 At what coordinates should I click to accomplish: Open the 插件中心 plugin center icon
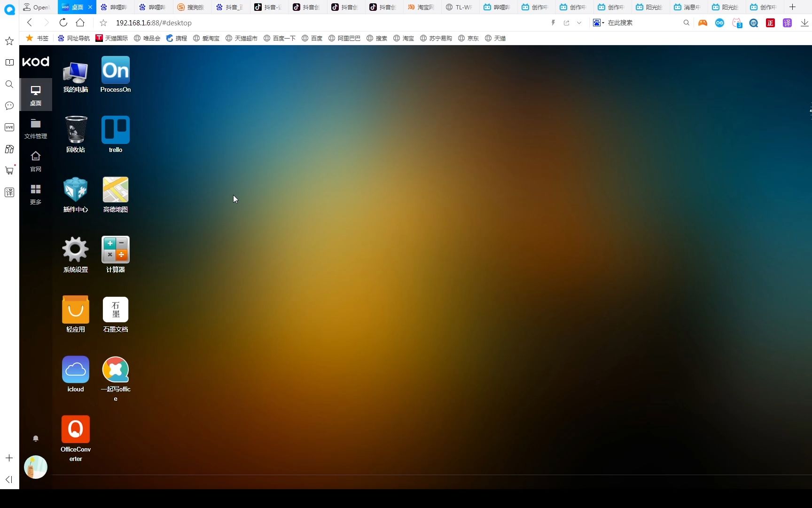(76, 195)
